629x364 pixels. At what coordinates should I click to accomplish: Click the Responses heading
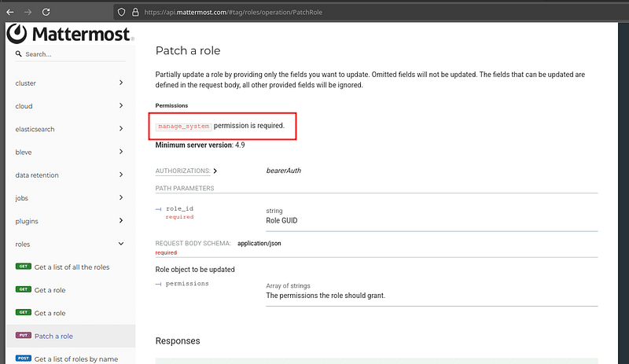click(178, 340)
